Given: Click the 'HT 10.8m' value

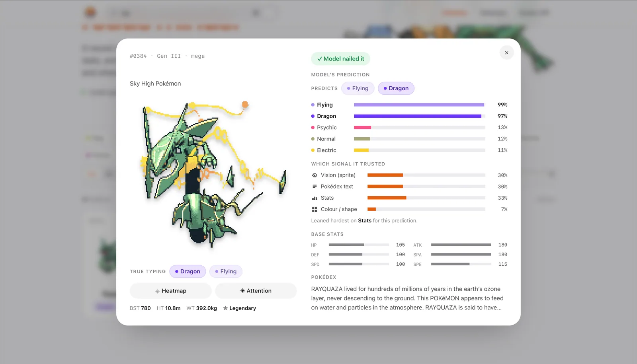Looking at the screenshot, I should click(x=168, y=308).
